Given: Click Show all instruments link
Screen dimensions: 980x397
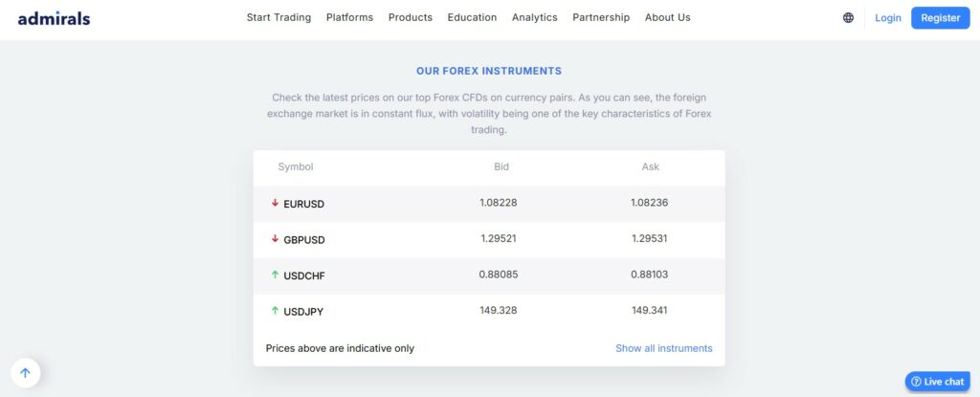Looking at the screenshot, I should pos(664,348).
